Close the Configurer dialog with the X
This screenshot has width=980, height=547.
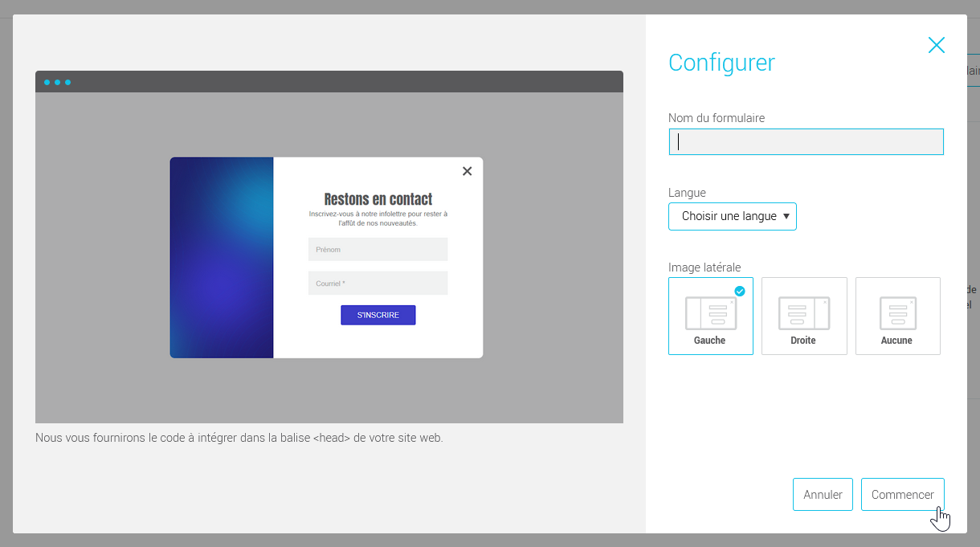point(936,45)
